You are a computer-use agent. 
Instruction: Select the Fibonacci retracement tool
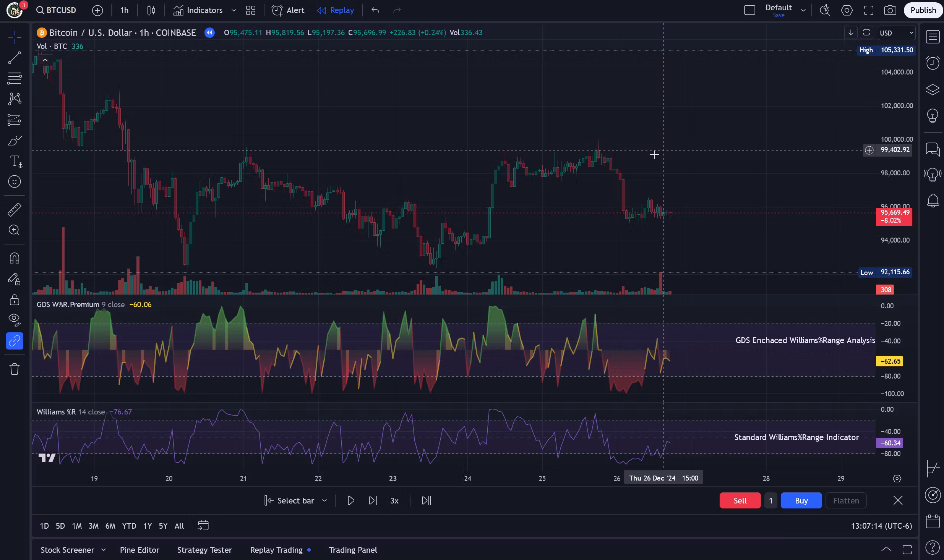click(x=15, y=78)
